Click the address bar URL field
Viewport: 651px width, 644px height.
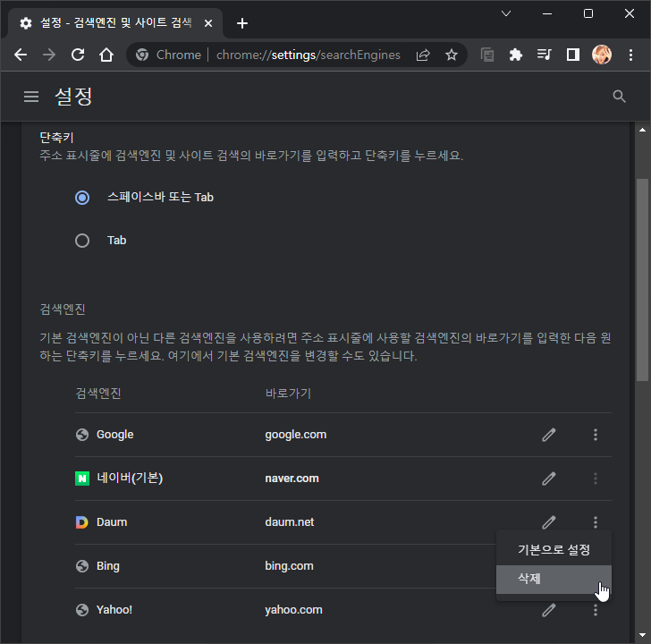308,55
